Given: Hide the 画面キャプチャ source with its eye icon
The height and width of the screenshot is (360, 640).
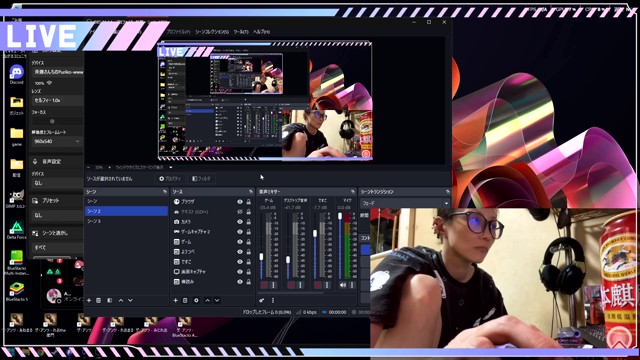Looking at the screenshot, I should click(240, 271).
